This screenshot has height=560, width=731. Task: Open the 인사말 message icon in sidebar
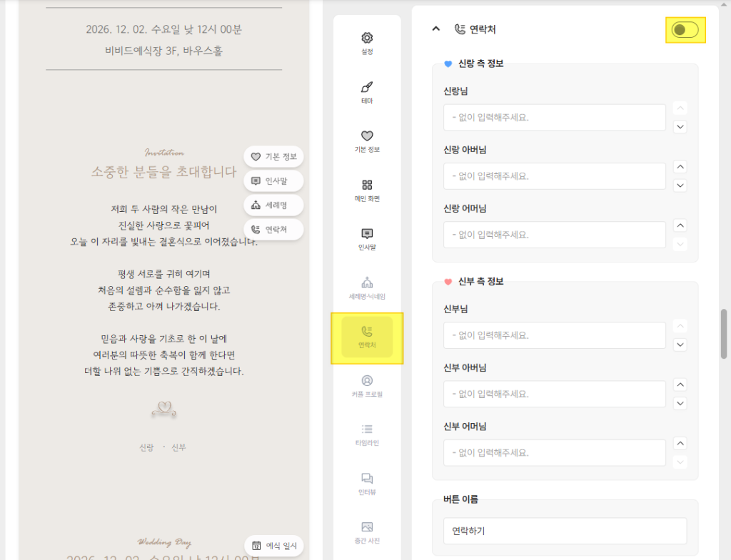(367, 234)
